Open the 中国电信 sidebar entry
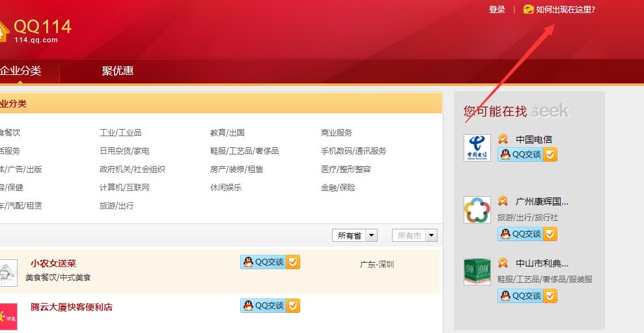 pos(534,139)
